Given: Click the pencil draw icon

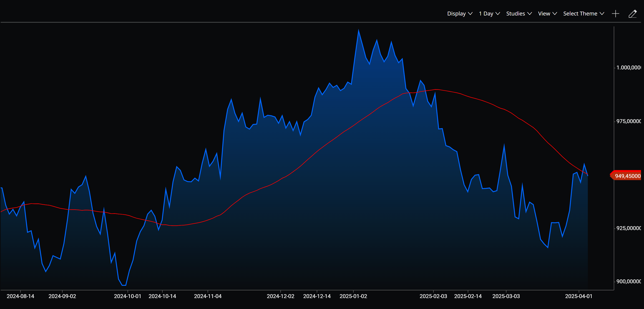Looking at the screenshot, I should 632,14.
